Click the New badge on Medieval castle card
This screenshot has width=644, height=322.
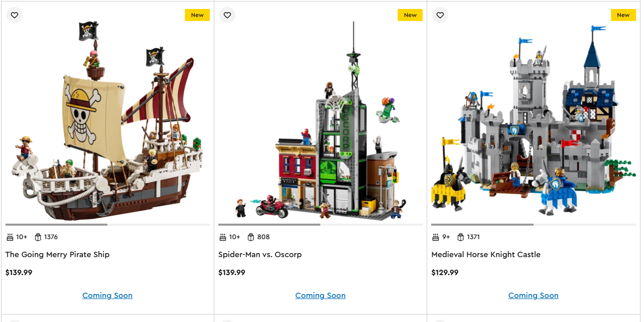point(624,15)
